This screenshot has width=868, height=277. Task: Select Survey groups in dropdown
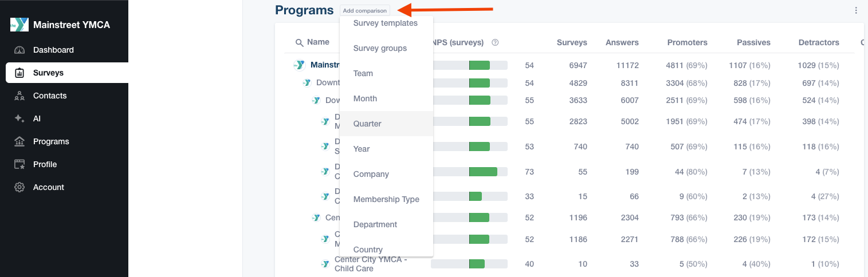[380, 48]
